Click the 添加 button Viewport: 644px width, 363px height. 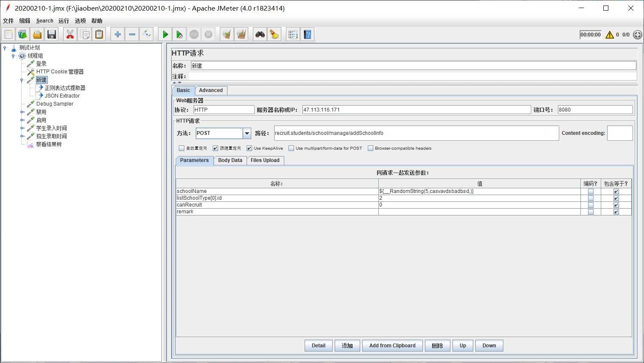(x=347, y=346)
